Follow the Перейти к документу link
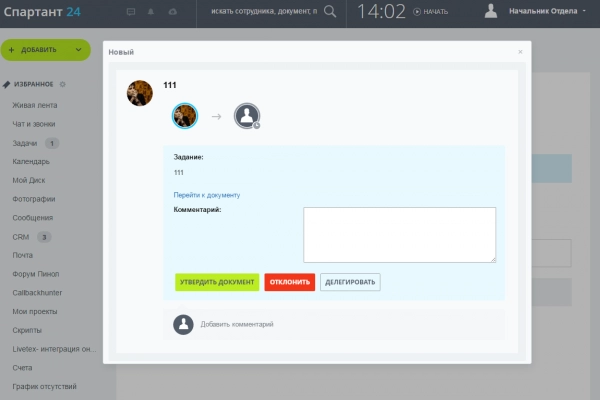Viewport: 600px width, 400px height. (x=206, y=195)
